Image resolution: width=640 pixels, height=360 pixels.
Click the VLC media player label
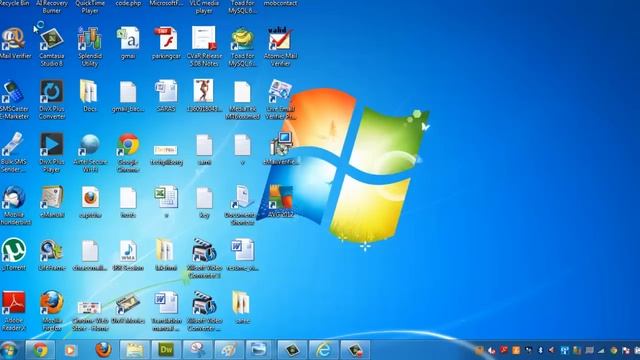pyautogui.click(x=204, y=7)
